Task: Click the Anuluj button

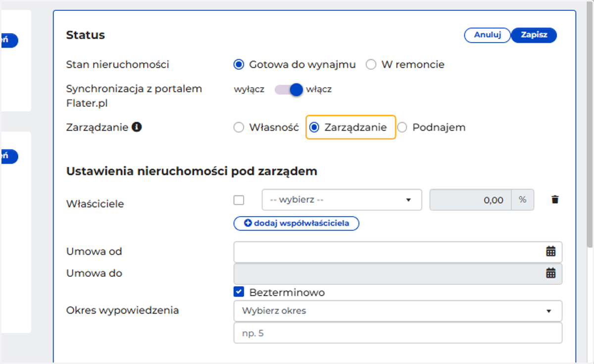Action: click(488, 35)
